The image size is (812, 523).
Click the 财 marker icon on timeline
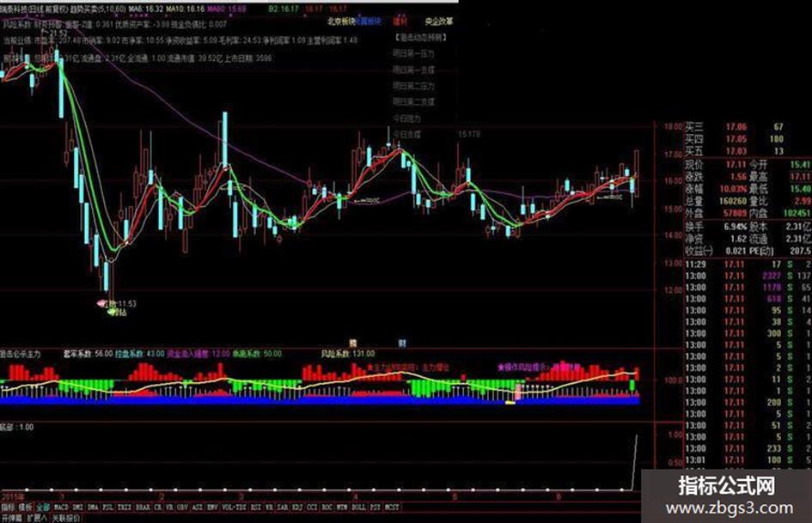click(402, 343)
